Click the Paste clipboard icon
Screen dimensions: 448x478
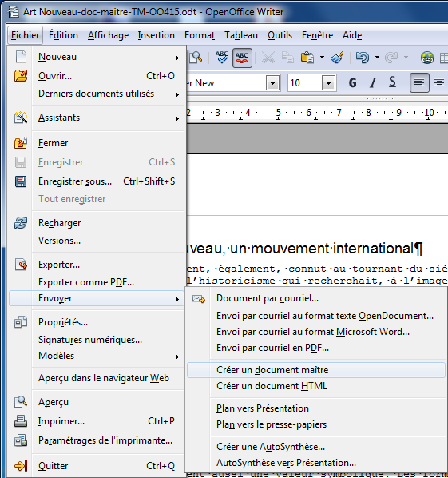(307, 58)
